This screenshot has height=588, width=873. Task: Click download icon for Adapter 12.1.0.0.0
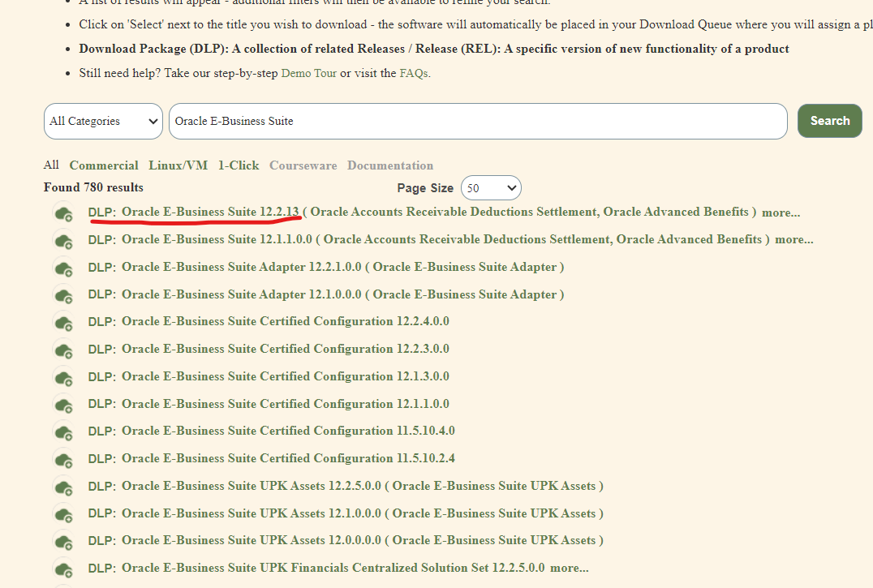(x=63, y=295)
